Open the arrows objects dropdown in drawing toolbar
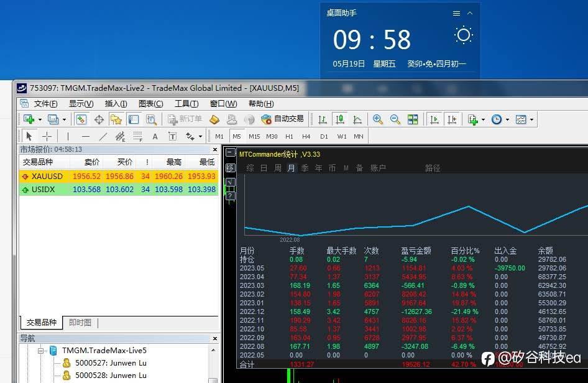This screenshot has width=588, height=383. click(x=200, y=137)
